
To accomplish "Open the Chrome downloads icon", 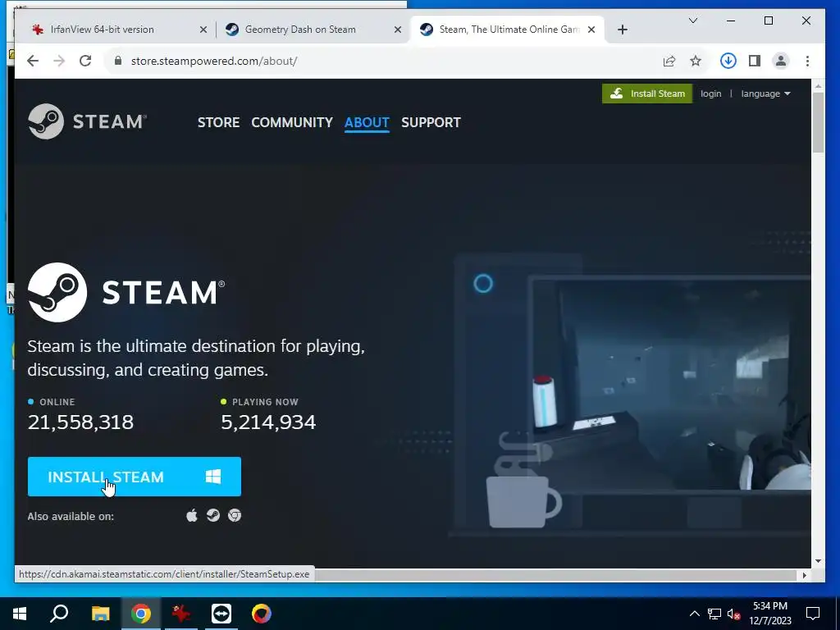I will (728, 61).
